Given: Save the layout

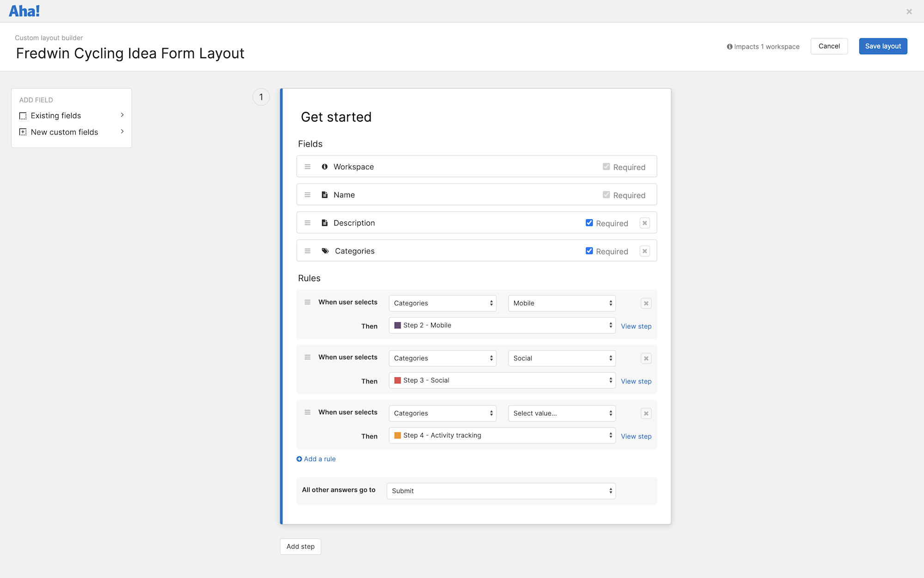Looking at the screenshot, I should (x=882, y=46).
